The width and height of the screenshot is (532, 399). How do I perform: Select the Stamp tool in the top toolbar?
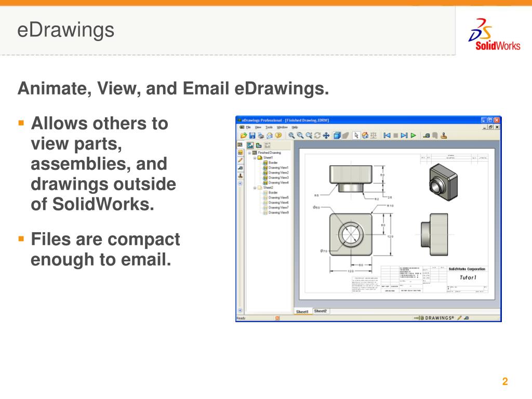tap(444, 136)
